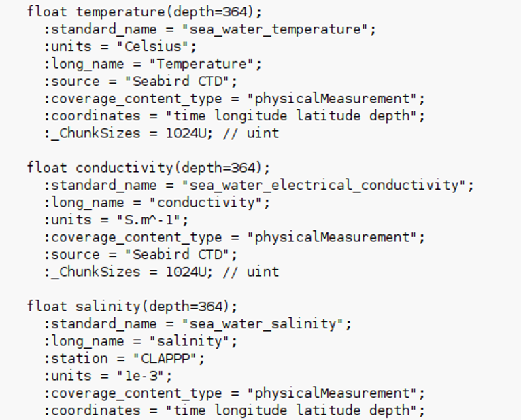Click the "Temperature" long_name value
Screen dimensions: 521x420
205,64
